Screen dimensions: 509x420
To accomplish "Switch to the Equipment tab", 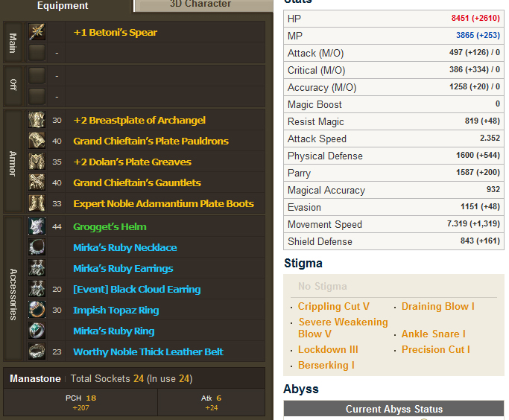I will pyautogui.click(x=63, y=5).
